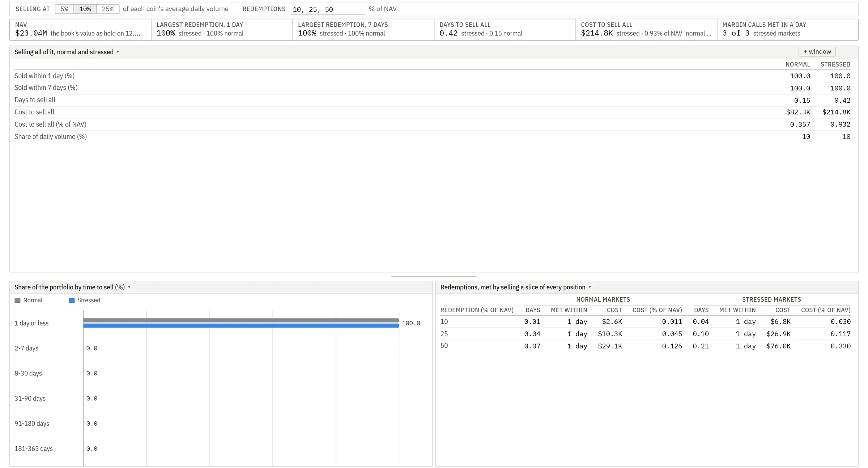Open the 'Share of the portfolio by time to sell' dropdown

[x=72, y=287]
